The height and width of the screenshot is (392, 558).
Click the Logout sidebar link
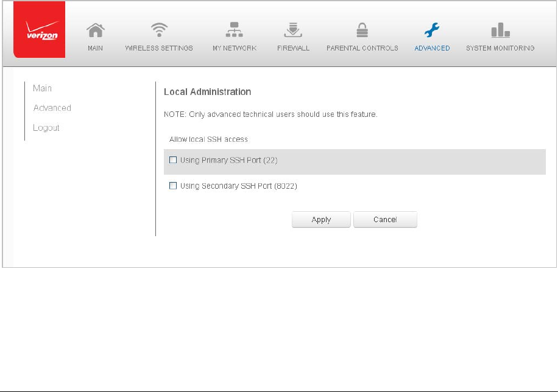[46, 128]
